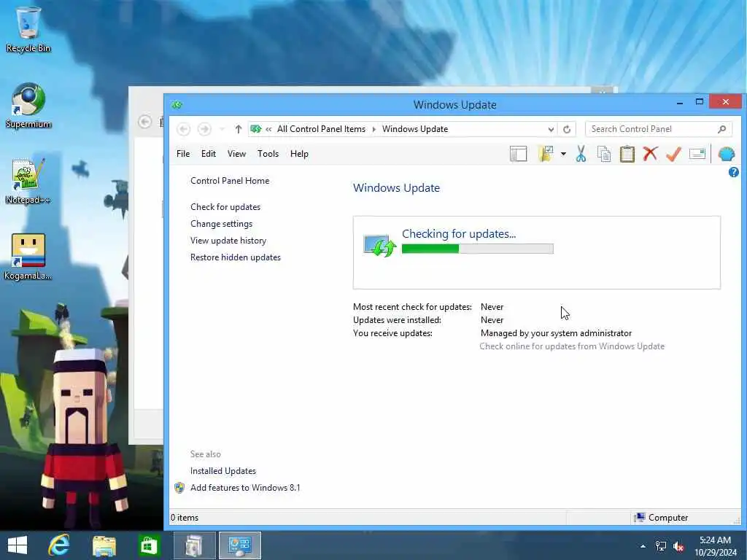Viewport: 747px width, 560px height.
Task: Click the orange checkmark toolbar icon
Action: tap(673, 154)
